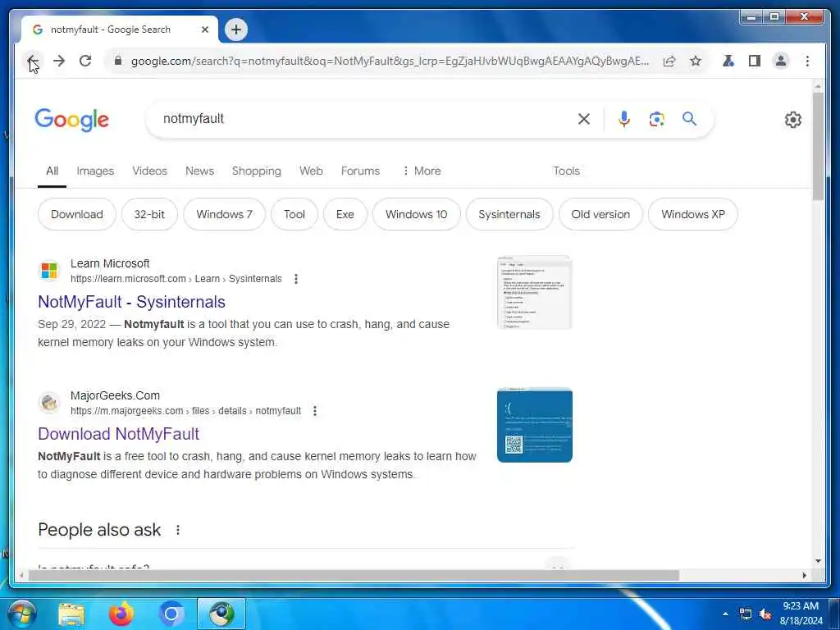Click the vertical scrollbar thumb
The image size is (840, 630).
[818, 146]
